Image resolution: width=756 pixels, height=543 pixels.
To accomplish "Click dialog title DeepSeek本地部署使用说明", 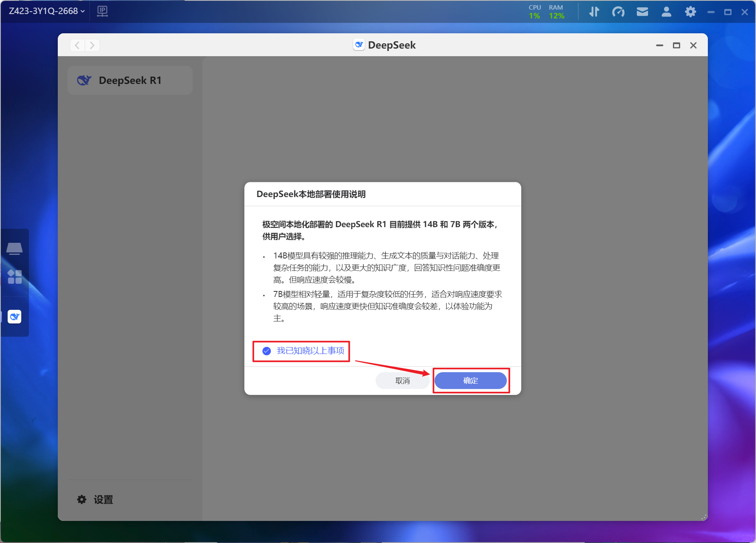I will click(311, 194).
